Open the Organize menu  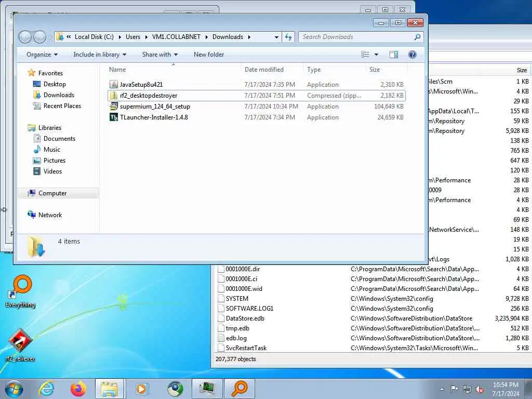pyautogui.click(x=42, y=55)
